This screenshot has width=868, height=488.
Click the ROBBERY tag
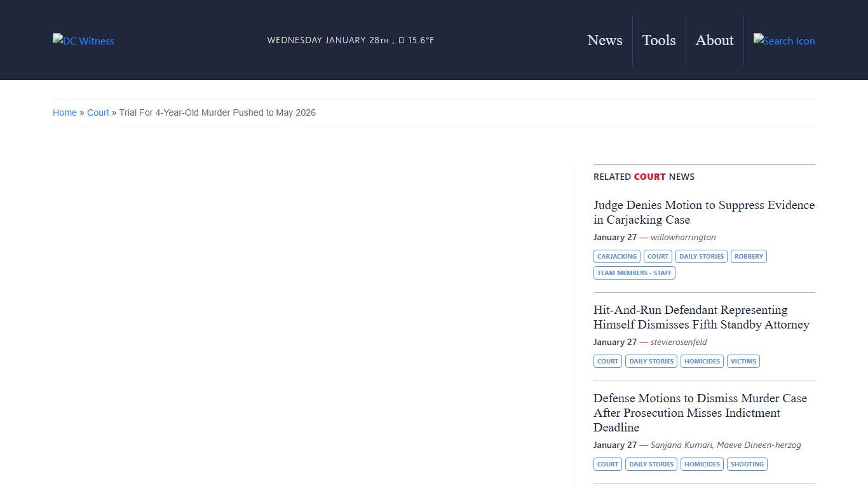point(749,257)
